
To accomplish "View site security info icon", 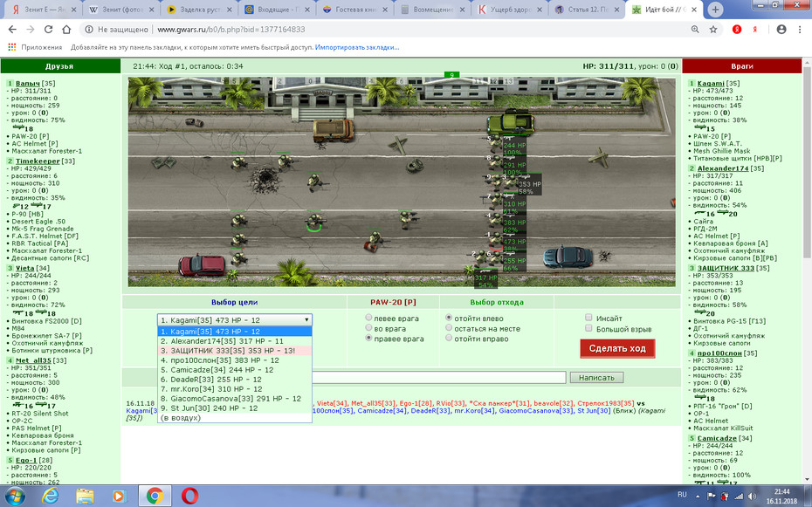I will (88, 30).
